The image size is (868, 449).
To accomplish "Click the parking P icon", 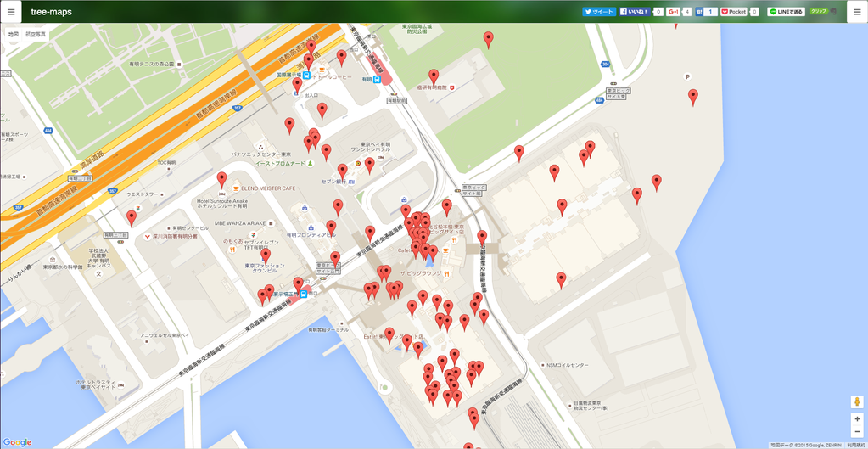I will (x=687, y=77).
